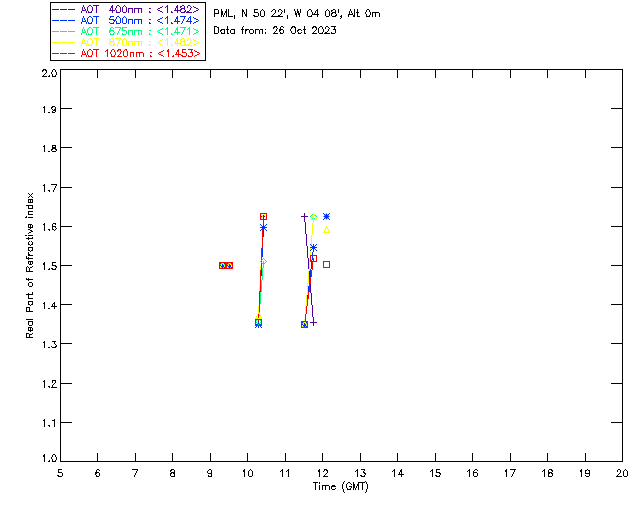
Task: Click the blue dashed line sample in legend
Action: coord(64,20)
